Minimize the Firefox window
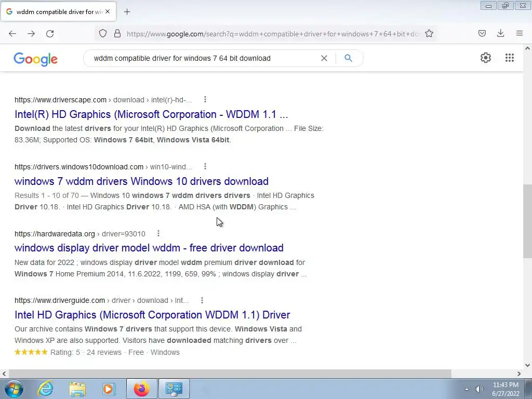Viewport: 532px width, 399px height. tap(488, 5)
